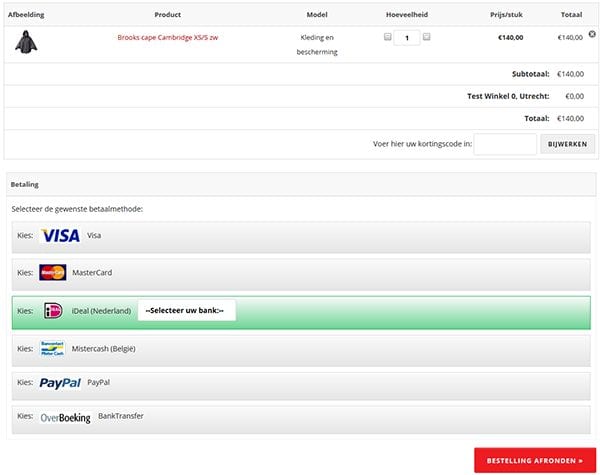This screenshot has height=475, width=600.
Task: Click the Model column header
Action: [317, 15]
